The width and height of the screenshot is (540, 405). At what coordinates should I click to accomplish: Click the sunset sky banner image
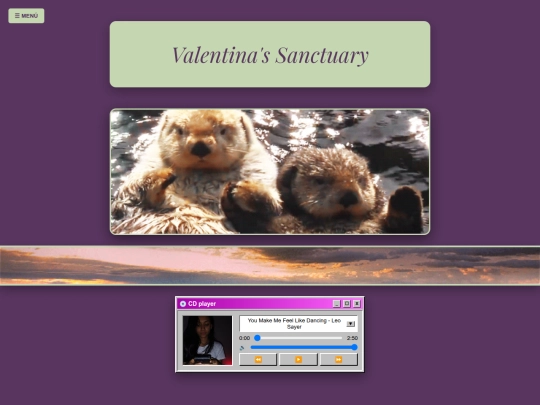tap(270, 266)
